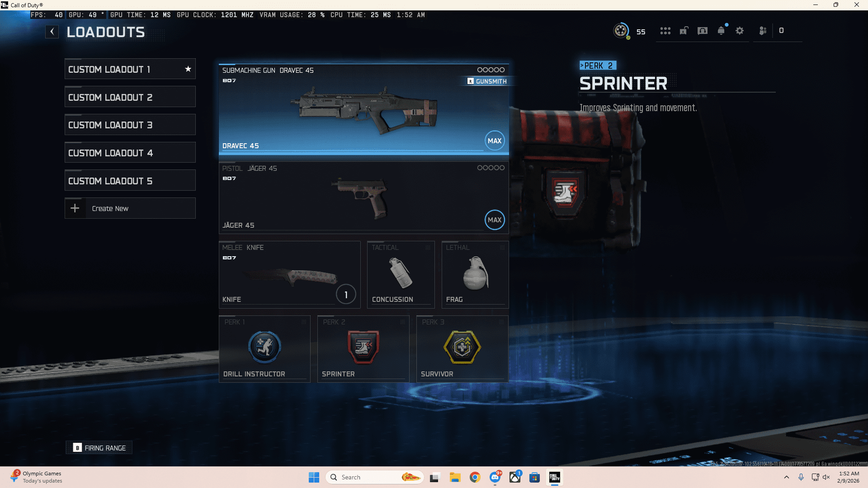Open Google Chrome from taskbar
The height and width of the screenshot is (488, 868).
point(475,477)
